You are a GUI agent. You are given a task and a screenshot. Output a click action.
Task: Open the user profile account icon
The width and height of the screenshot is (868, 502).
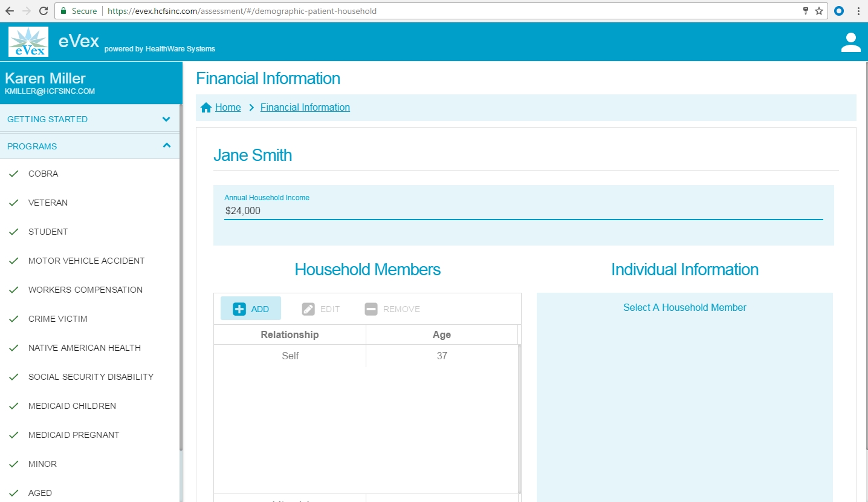pos(850,42)
